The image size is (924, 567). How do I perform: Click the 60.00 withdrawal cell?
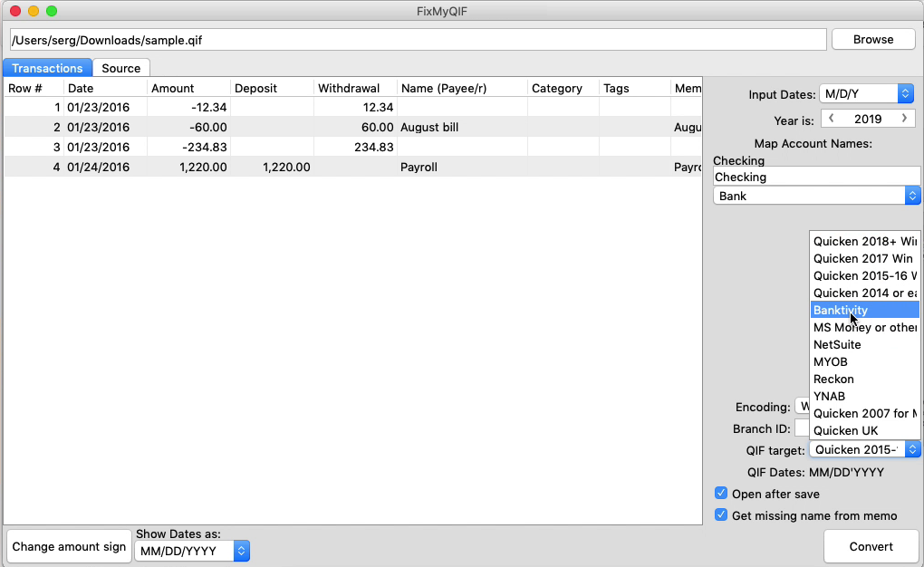(355, 128)
